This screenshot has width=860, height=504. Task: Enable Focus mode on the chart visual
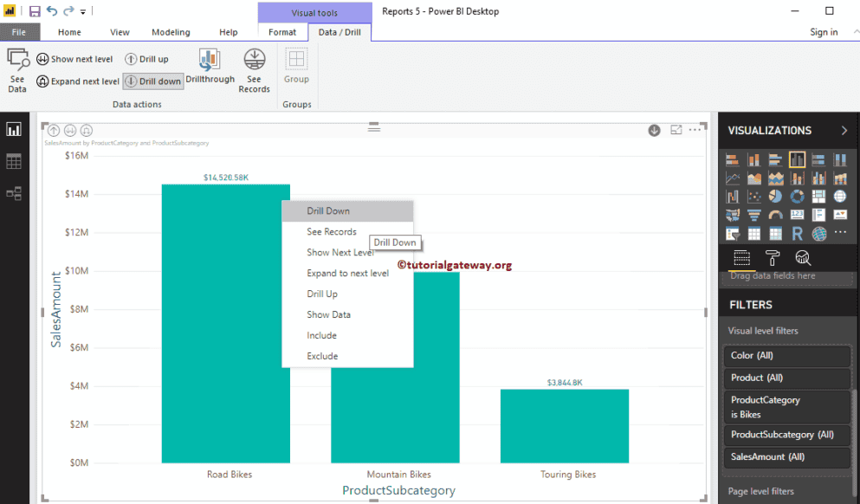(676, 131)
